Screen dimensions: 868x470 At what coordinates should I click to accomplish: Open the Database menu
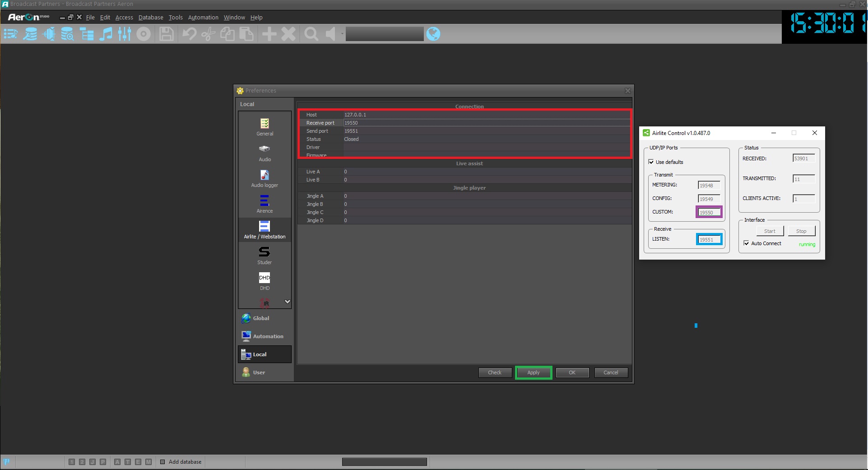[x=150, y=18]
